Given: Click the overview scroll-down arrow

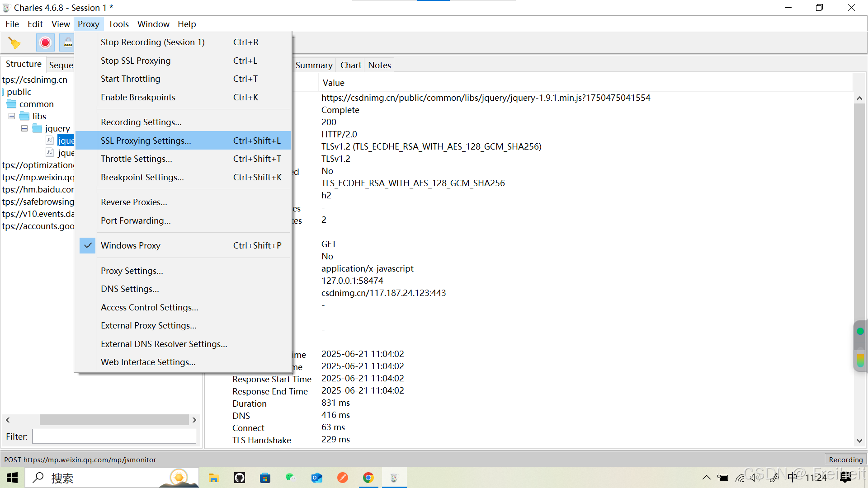Looking at the screenshot, I should click(x=859, y=441).
